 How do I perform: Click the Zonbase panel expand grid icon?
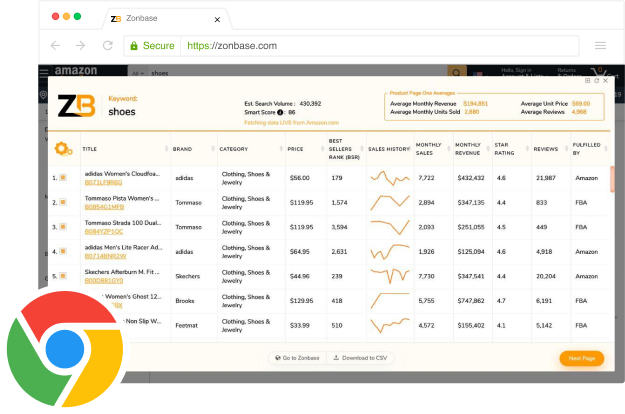[587, 80]
